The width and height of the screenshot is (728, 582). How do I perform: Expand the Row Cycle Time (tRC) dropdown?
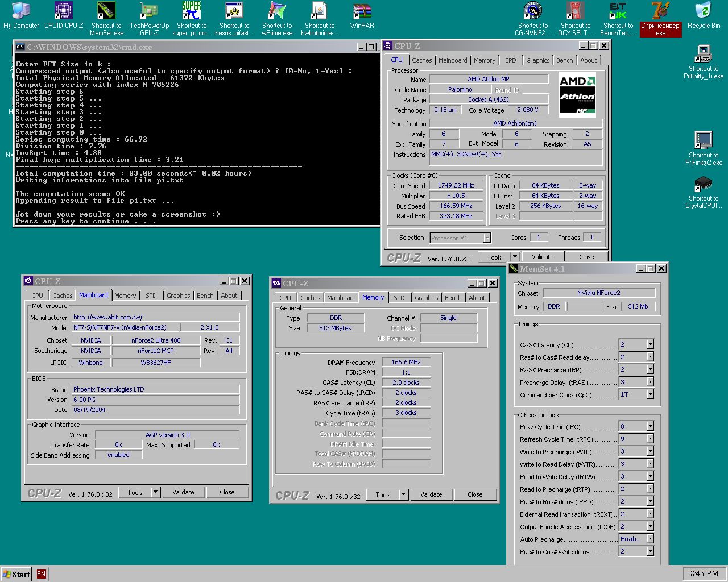(x=650, y=426)
